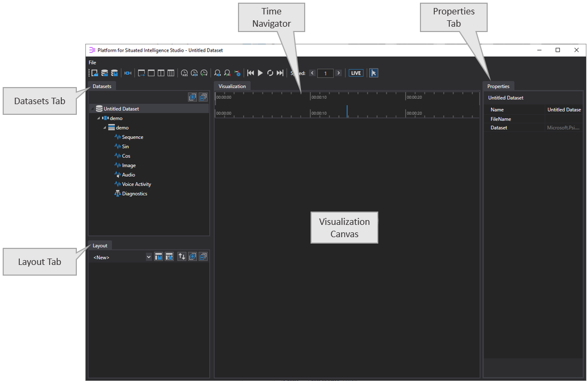The image size is (588, 383).
Task: Toggle absolute timing display in the toolbar
Action: pyautogui.click(x=184, y=73)
